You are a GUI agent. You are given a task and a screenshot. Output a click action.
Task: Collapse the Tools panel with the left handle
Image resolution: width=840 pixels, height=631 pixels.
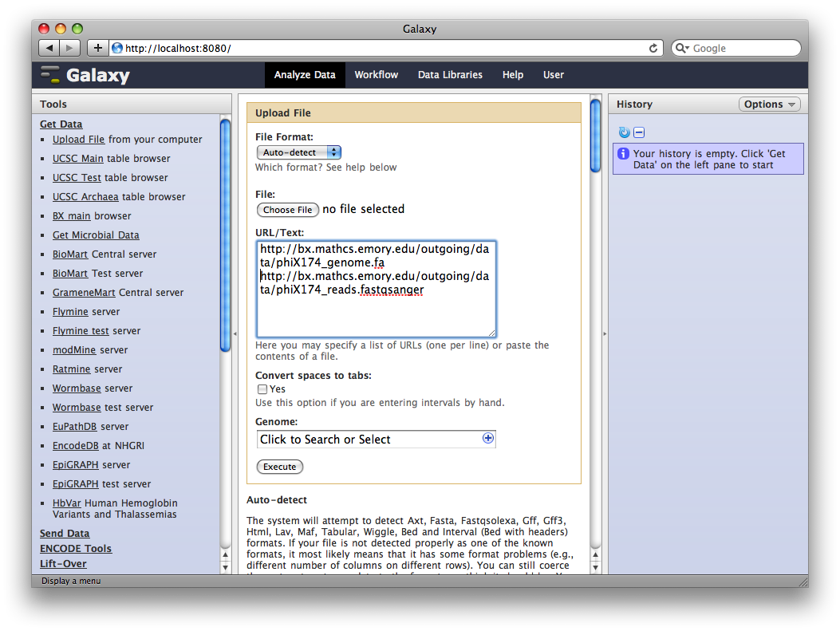point(235,333)
